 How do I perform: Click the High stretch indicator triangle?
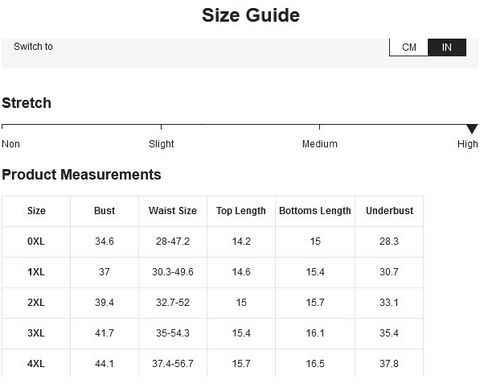(472, 129)
